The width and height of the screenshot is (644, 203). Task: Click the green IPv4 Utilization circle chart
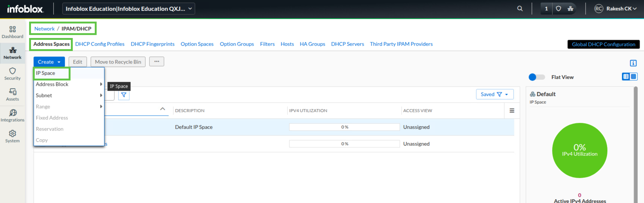point(579,150)
